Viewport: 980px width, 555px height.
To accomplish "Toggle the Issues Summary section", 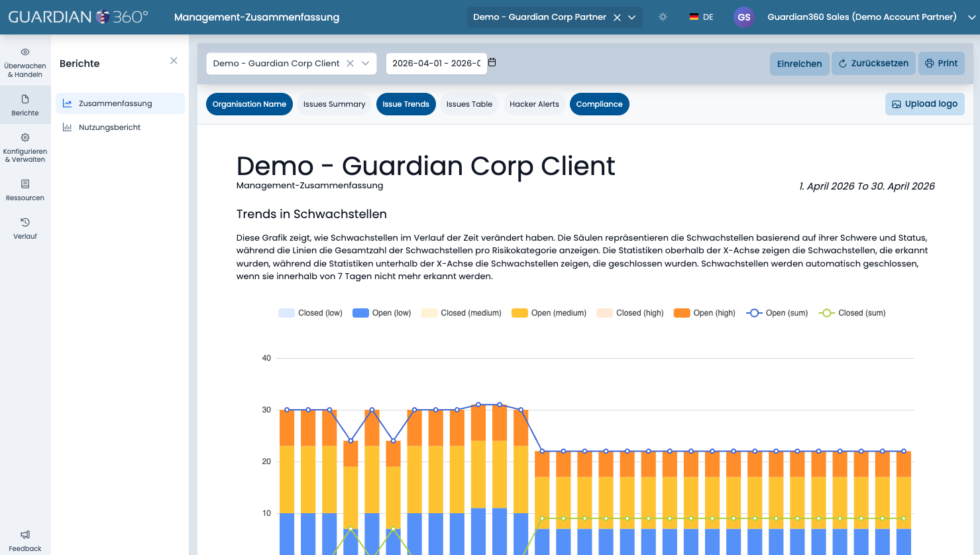I will click(334, 104).
